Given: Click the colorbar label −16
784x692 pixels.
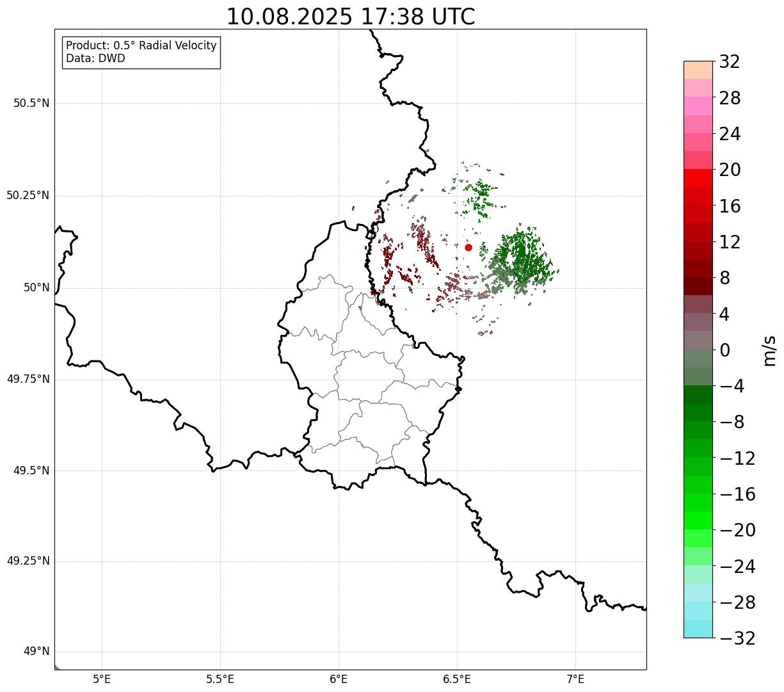Looking at the screenshot, I should point(737,494).
